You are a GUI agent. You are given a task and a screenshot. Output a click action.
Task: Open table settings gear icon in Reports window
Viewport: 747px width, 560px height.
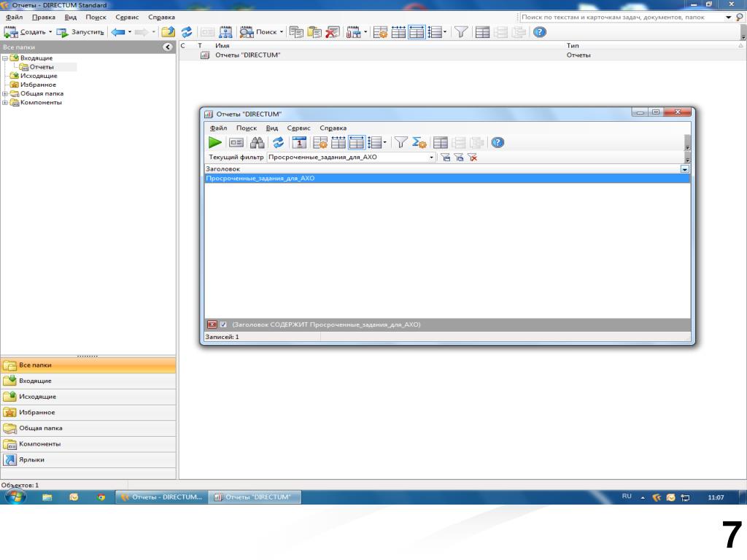coord(320,142)
